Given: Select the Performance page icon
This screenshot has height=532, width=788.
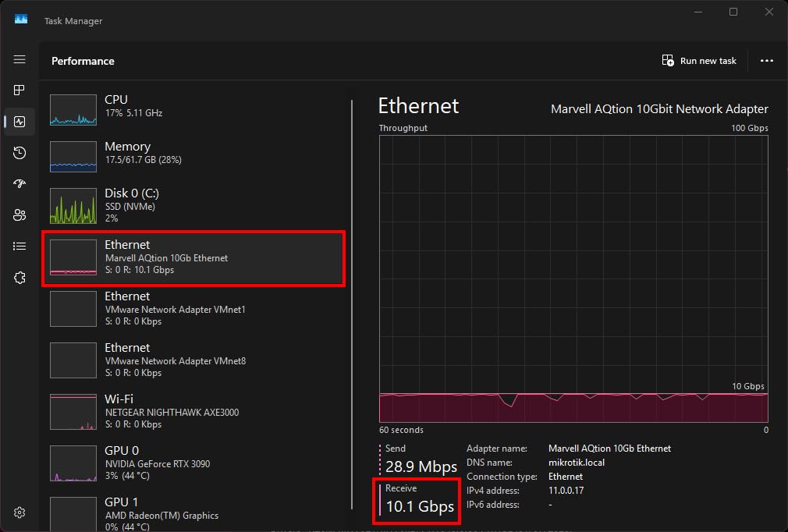Looking at the screenshot, I should point(20,122).
